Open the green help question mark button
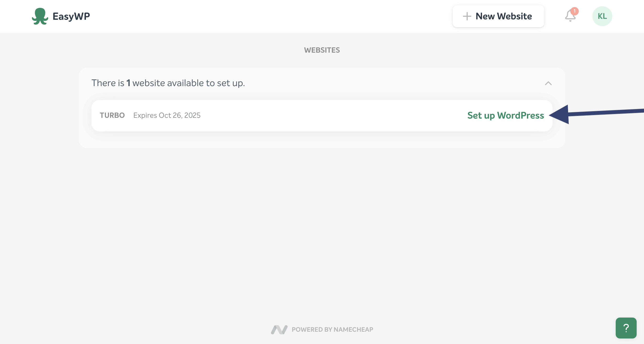Screen dimensions: 644x344 626,328
